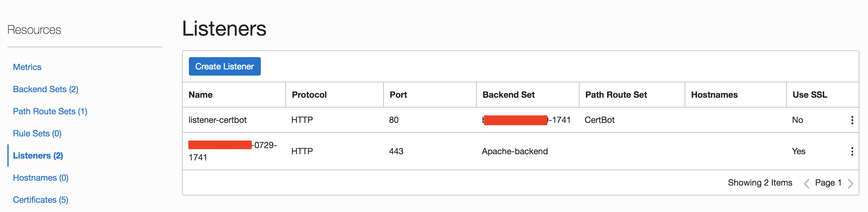868x212 pixels.
Task: Go to next page arrow
Action: pos(850,183)
